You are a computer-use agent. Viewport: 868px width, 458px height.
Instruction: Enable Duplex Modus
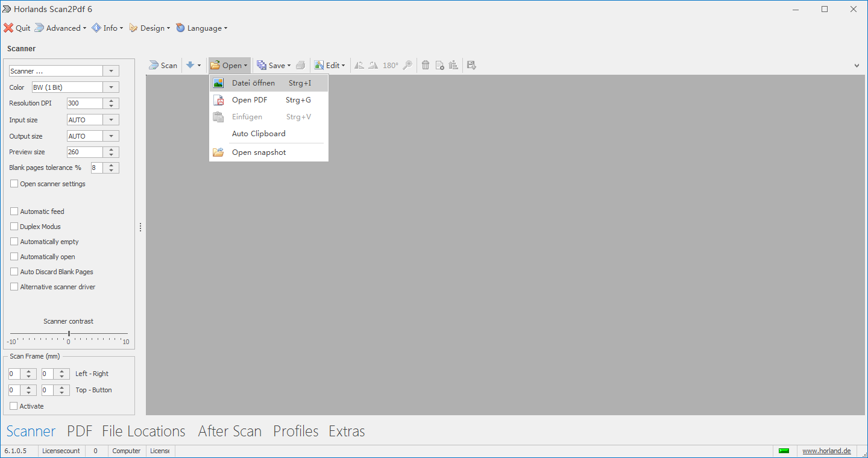click(14, 226)
